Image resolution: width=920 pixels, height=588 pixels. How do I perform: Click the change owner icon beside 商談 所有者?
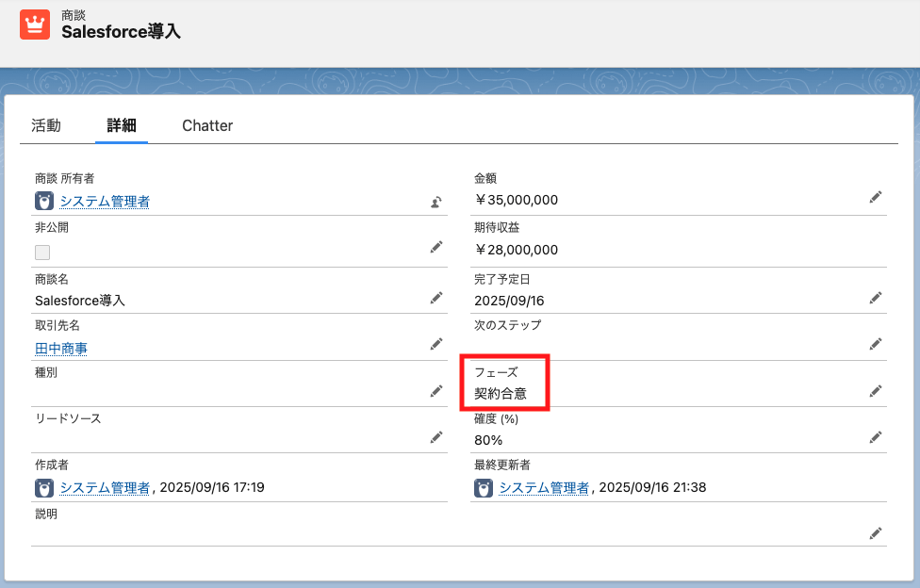[x=435, y=201]
